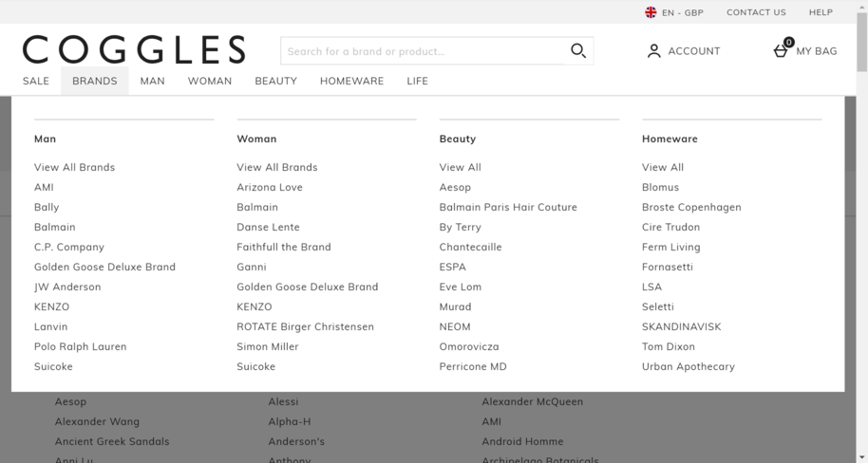Open the MAN menu

pyautogui.click(x=152, y=81)
